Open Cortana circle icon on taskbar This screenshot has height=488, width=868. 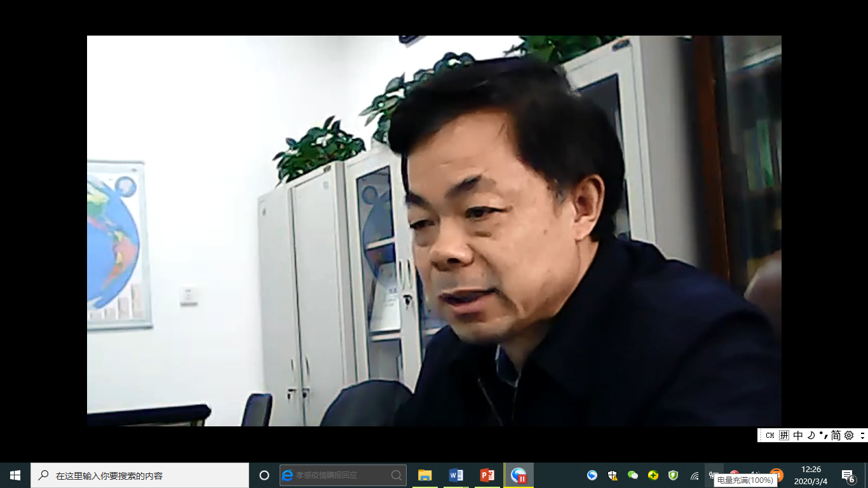pyautogui.click(x=264, y=475)
